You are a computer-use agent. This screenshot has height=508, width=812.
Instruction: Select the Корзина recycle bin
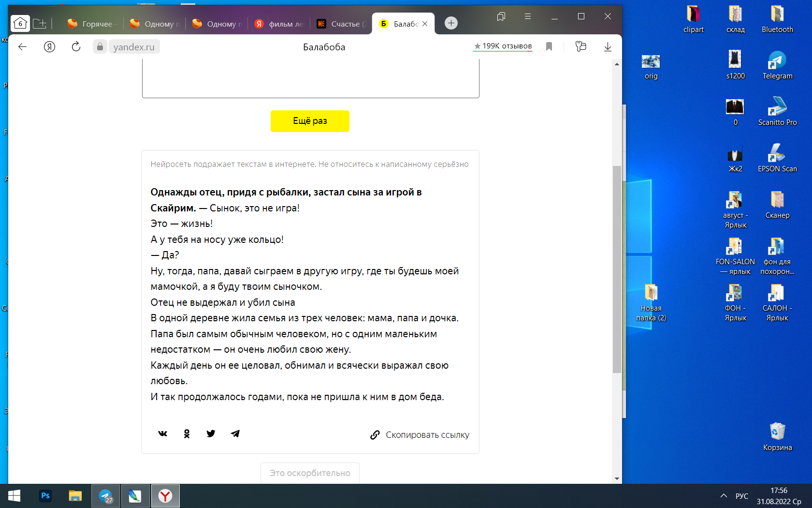coord(777,437)
